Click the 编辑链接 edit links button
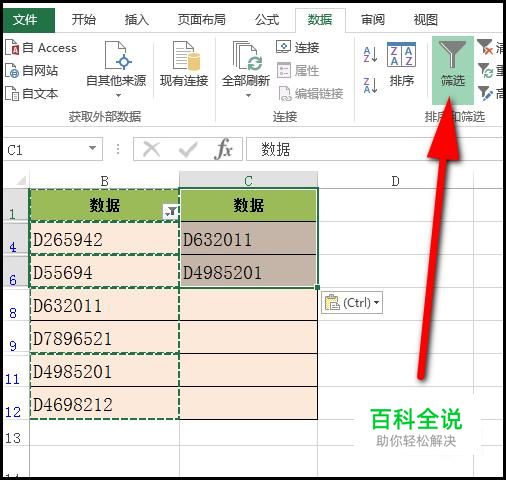 click(x=310, y=94)
